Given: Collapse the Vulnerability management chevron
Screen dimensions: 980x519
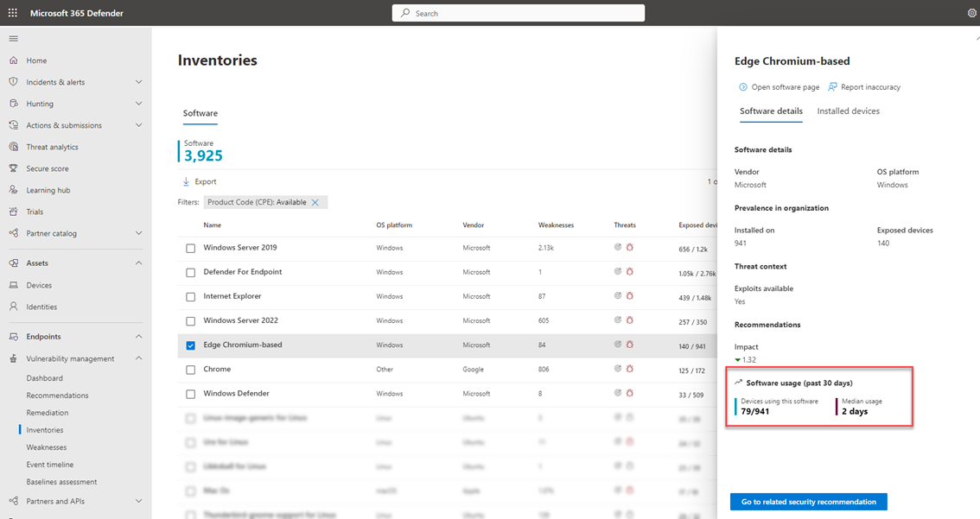Looking at the screenshot, I should 139,358.
